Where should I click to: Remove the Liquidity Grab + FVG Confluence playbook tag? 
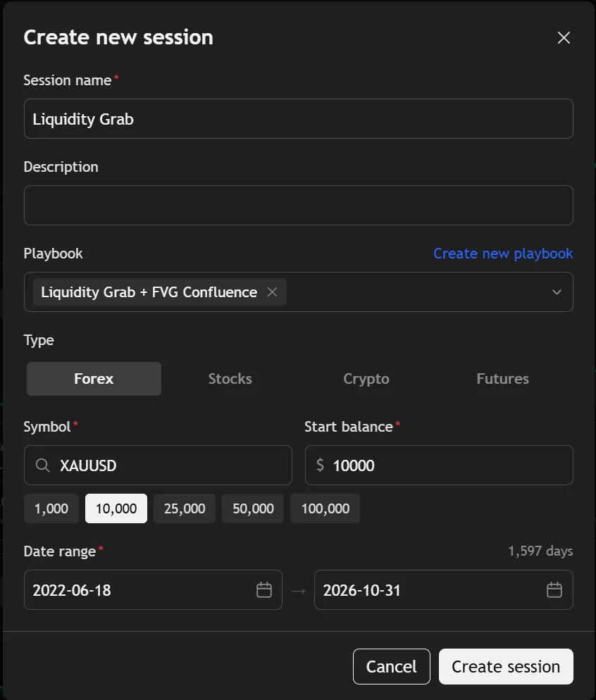click(273, 292)
